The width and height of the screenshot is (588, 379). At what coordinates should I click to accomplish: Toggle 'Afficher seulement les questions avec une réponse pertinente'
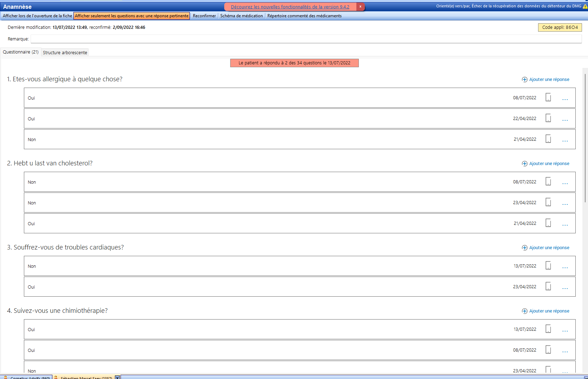pyautogui.click(x=131, y=15)
